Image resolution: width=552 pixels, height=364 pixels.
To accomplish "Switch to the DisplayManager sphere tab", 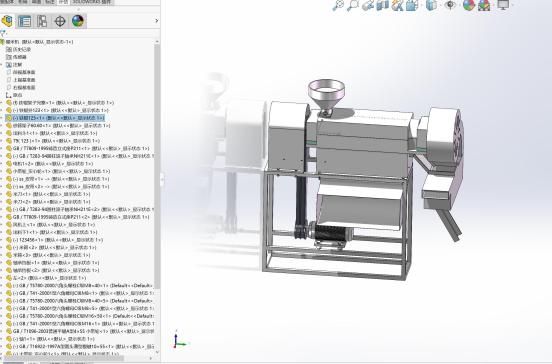I will coord(78,21).
